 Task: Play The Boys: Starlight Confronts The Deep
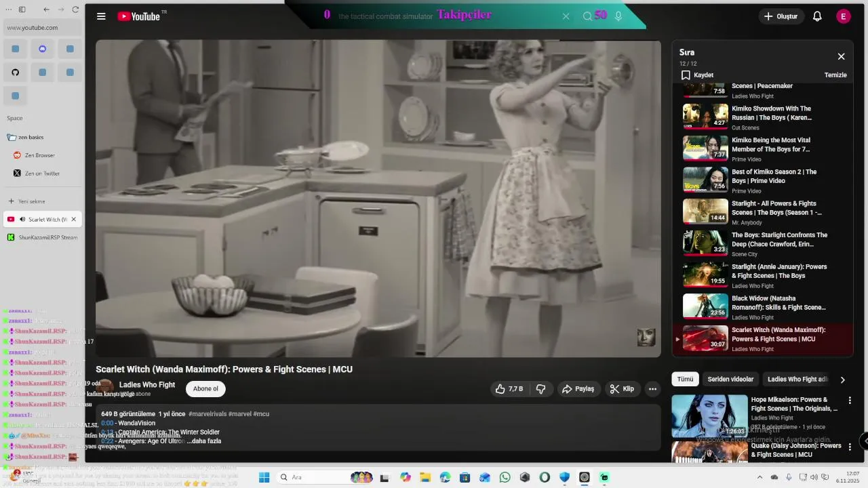coord(764,243)
